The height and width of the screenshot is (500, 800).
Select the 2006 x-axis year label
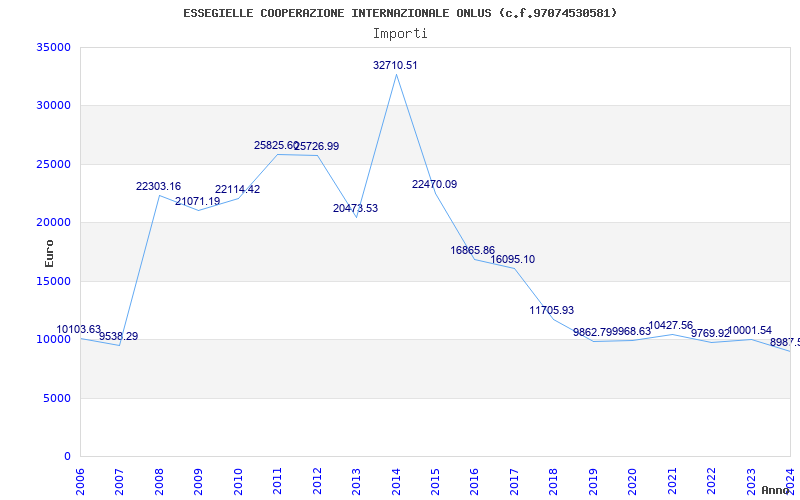click(x=80, y=480)
